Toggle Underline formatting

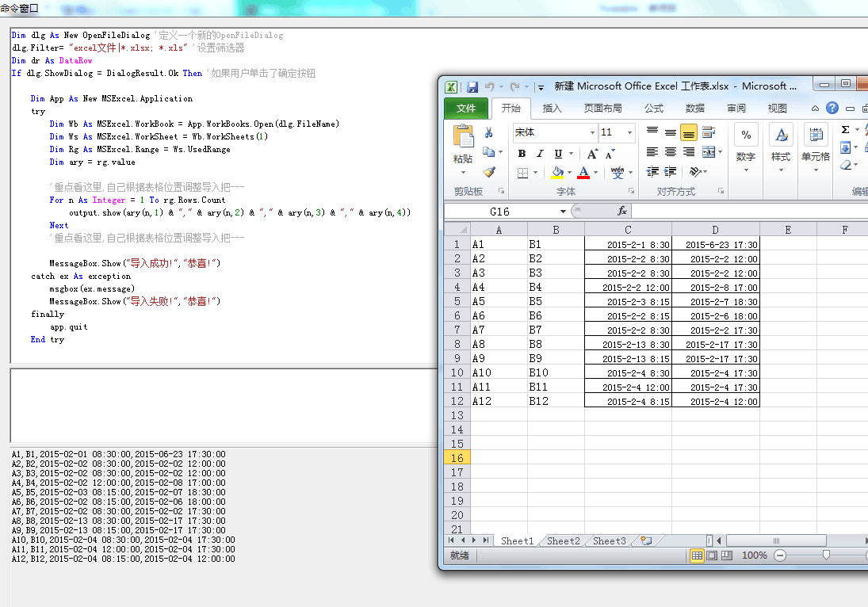click(x=558, y=154)
